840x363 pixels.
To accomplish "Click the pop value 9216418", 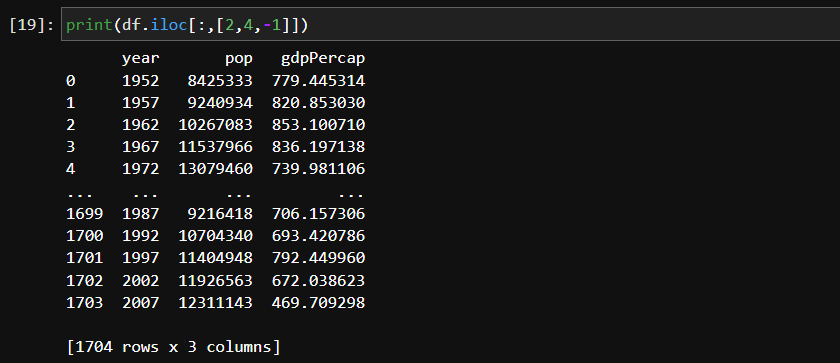I will pos(220,214).
